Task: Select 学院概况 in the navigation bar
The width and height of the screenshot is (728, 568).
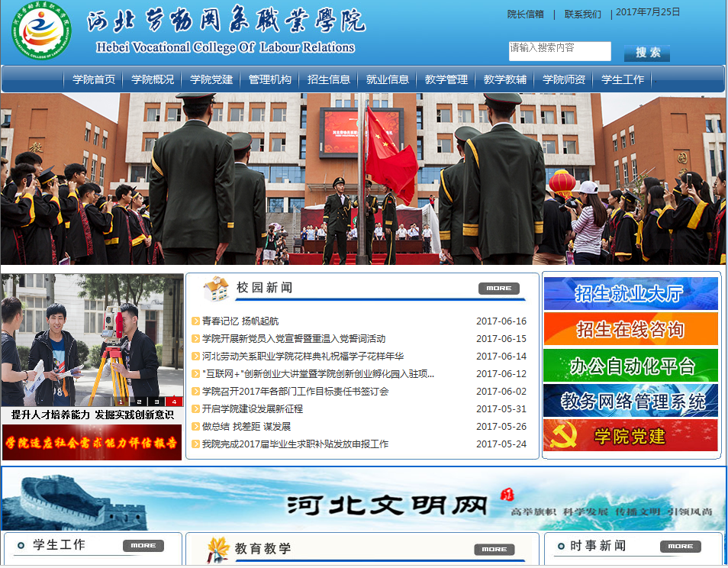Action: tap(153, 79)
